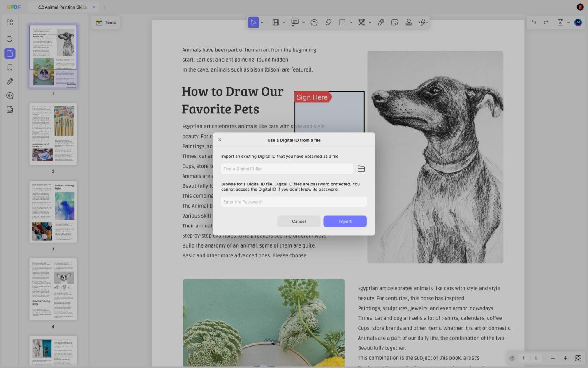Close the Digital ID dialog with X
588x368 pixels.
(220, 139)
